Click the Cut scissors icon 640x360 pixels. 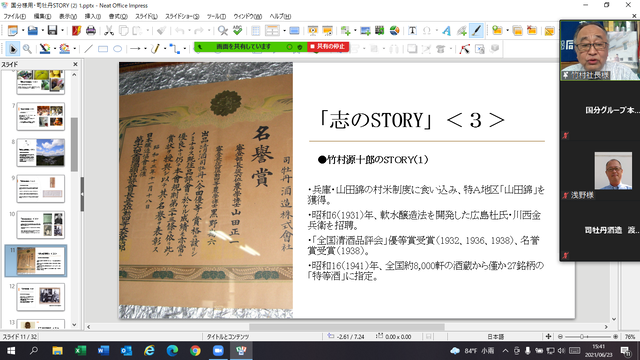pyautogui.click(x=109, y=31)
